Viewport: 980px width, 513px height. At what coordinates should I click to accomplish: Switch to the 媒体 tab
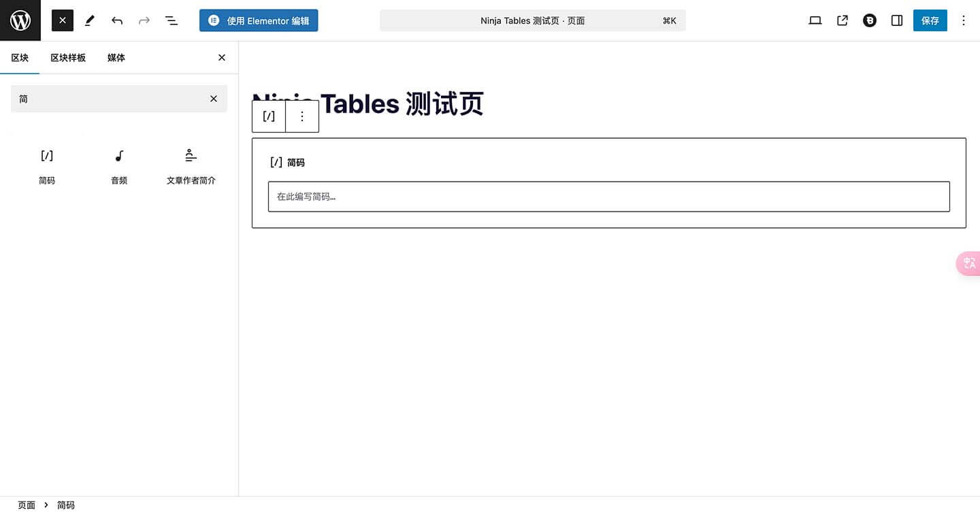click(x=116, y=58)
